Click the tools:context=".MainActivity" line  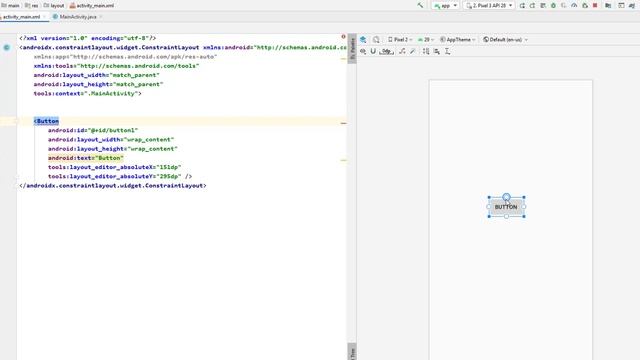(x=88, y=93)
